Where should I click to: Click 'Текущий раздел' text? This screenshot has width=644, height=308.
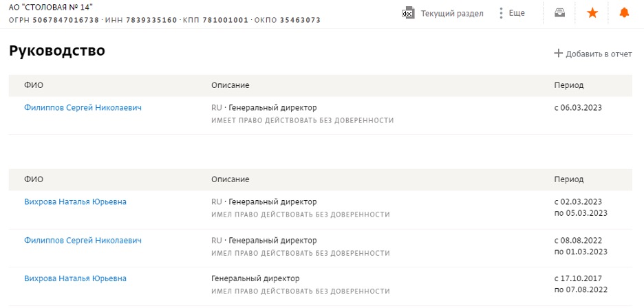coord(452,13)
